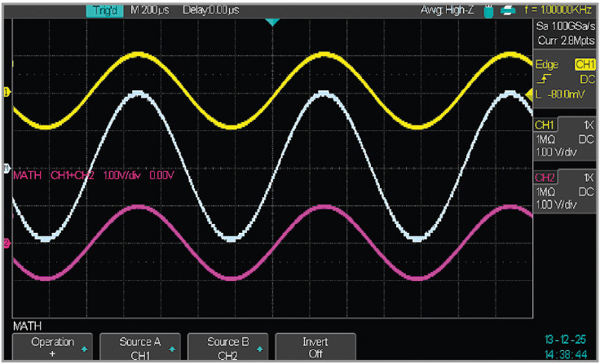Click the yellow CH1 ground marker on left
This screenshot has width=600, height=364.
[7, 92]
